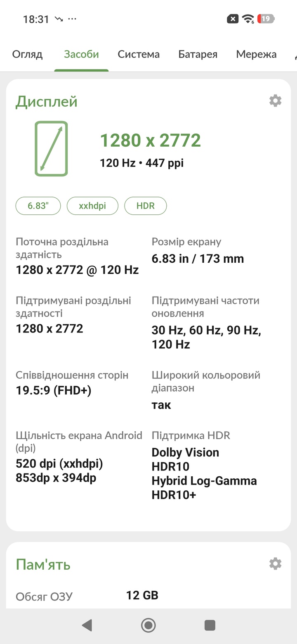The height and width of the screenshot is (644, 297).
Task: Go to the Батарея tab
Action: click(x=198, y=54)
